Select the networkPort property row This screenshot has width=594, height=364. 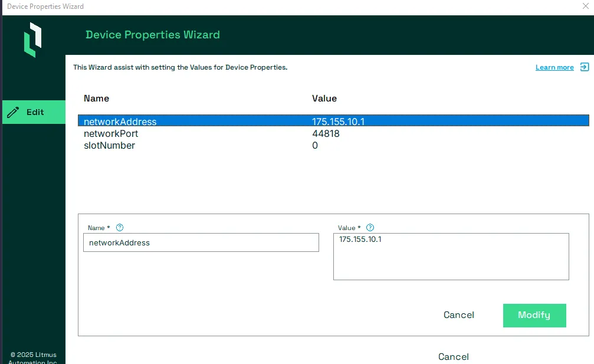coord(333,134)
